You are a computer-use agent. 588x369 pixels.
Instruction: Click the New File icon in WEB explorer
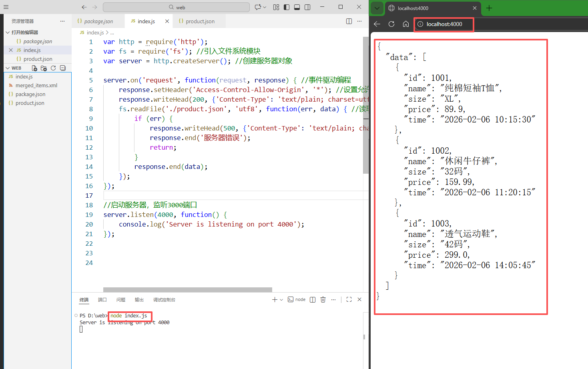(34, 68)
